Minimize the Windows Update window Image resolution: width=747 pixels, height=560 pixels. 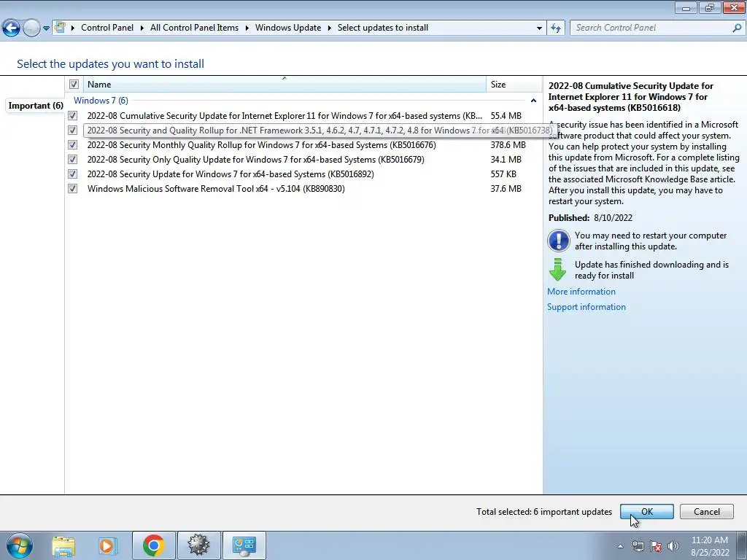686,7
